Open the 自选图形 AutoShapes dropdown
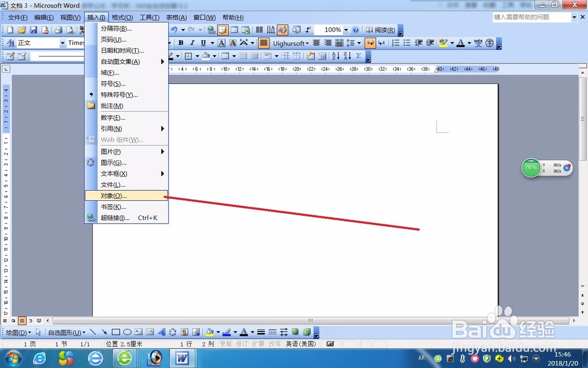 point(66,332)
